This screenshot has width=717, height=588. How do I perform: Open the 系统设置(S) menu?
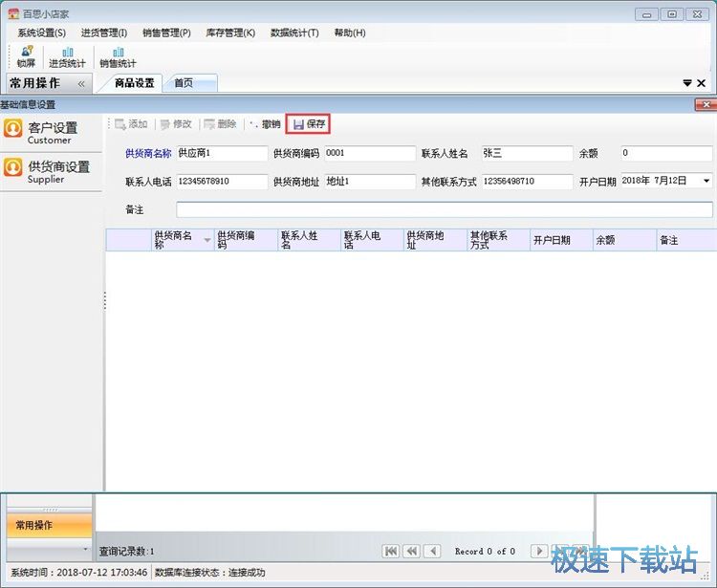41,33
